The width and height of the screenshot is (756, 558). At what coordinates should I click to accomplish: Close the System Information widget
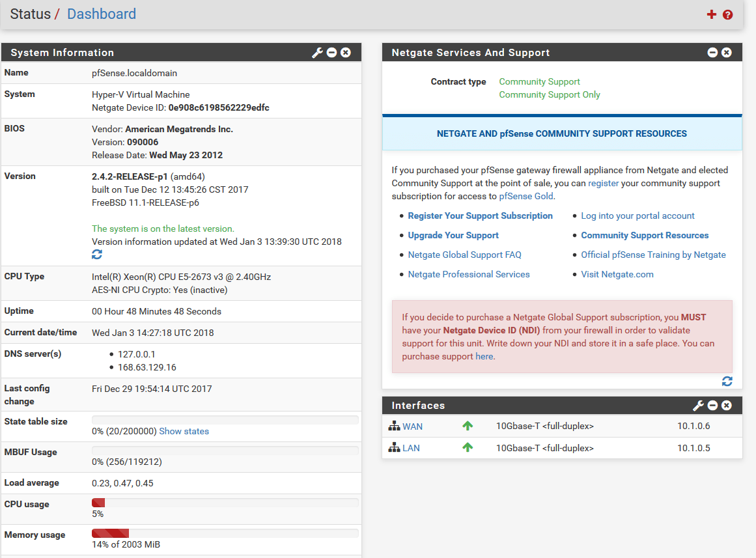point(346,53)
